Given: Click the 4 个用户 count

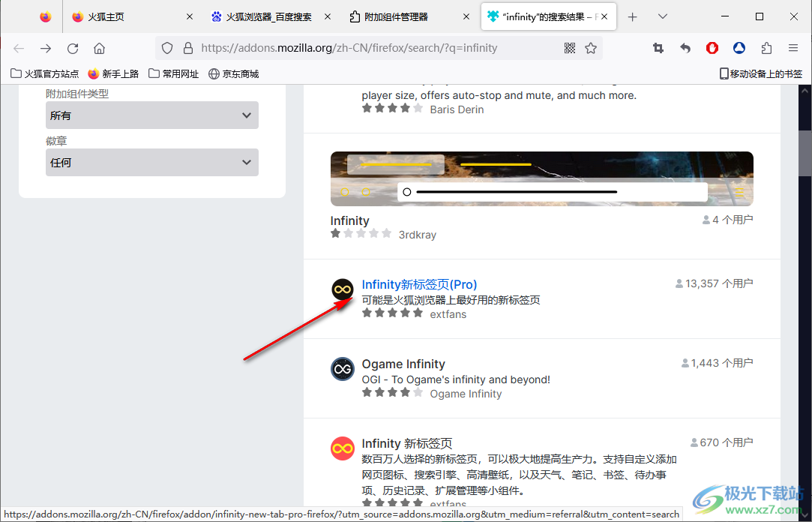Looking at the screenshot, I should tap(727, 220).
